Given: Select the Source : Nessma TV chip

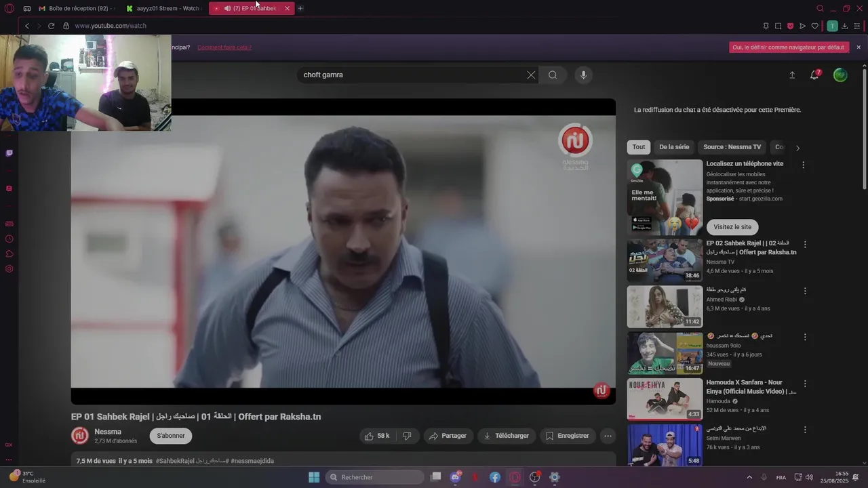Looking at the screenshot, I should coord(732,147).
